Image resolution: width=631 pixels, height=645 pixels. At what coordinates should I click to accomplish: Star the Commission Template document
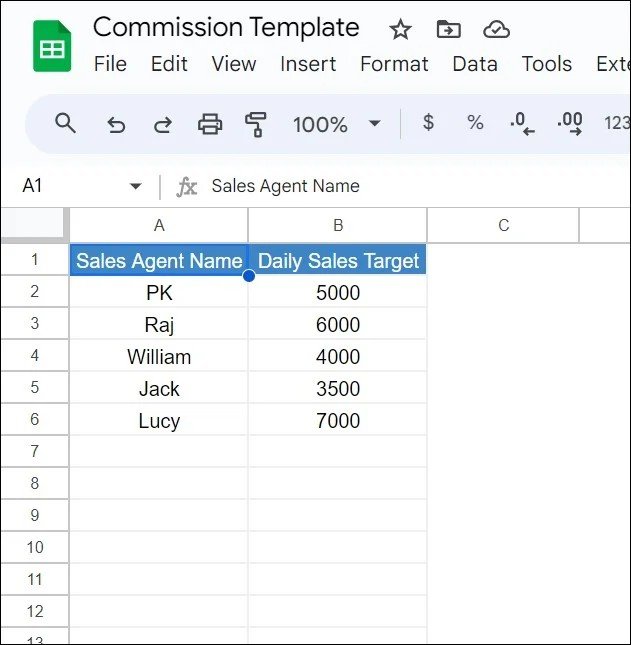(400, 30)
